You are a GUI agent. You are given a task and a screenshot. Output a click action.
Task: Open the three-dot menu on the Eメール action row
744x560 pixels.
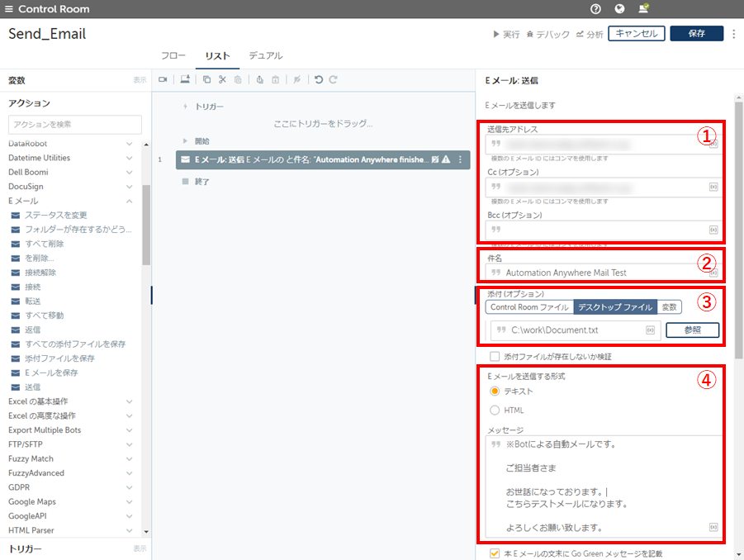pos(460,159)
